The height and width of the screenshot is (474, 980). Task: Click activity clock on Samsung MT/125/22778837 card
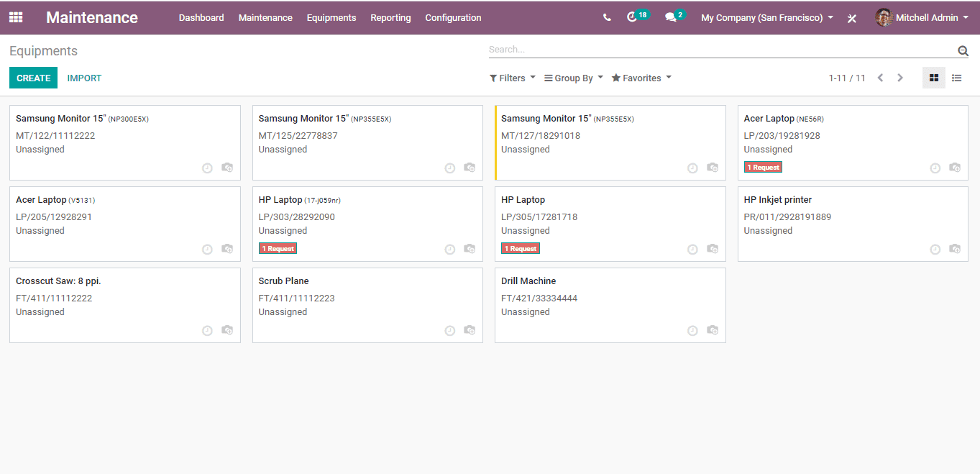click(x=450, y=168)
